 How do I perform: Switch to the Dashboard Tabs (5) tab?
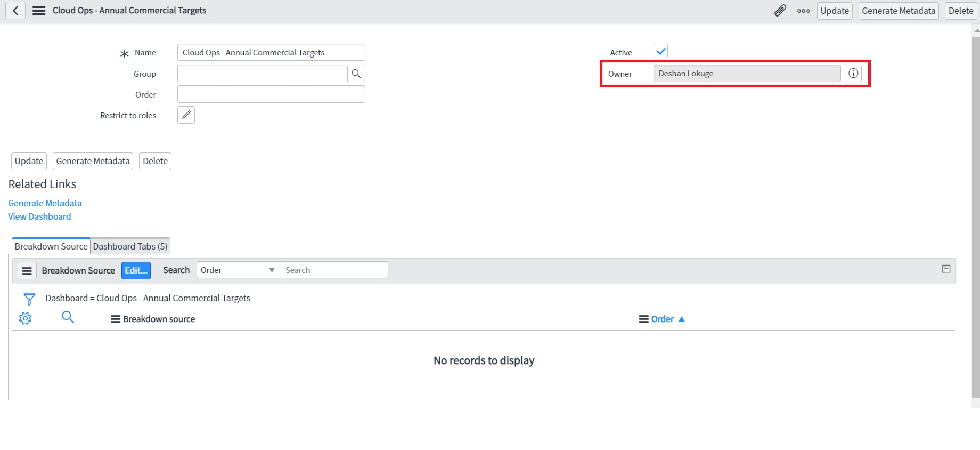click(x=130, y=246)
